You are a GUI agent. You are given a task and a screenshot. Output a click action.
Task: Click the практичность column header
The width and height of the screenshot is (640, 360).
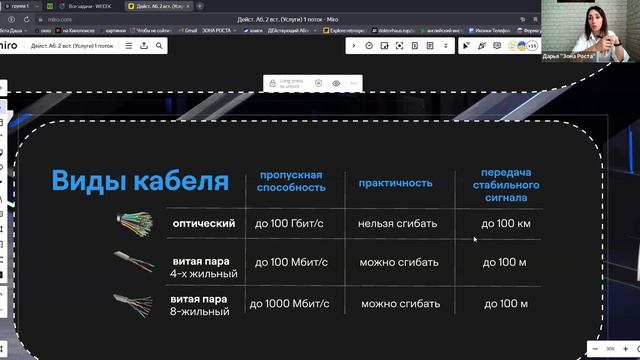click(x=396, y=183)
